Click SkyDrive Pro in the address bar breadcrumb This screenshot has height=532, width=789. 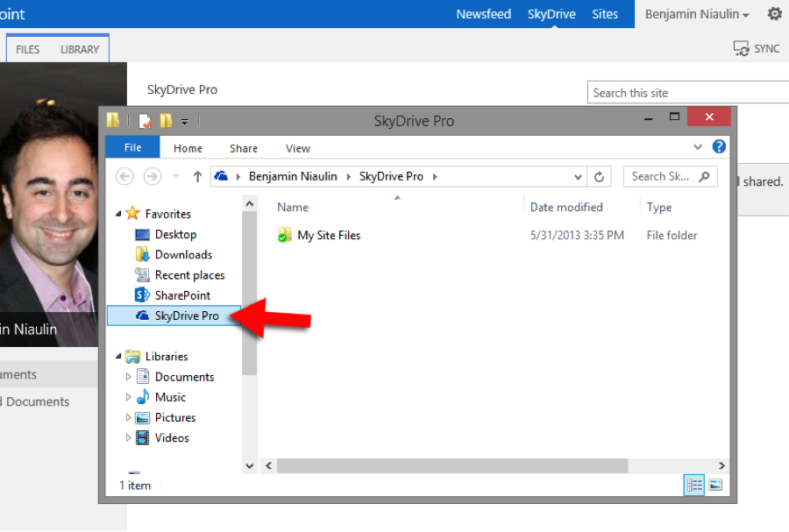pos(391,176)
